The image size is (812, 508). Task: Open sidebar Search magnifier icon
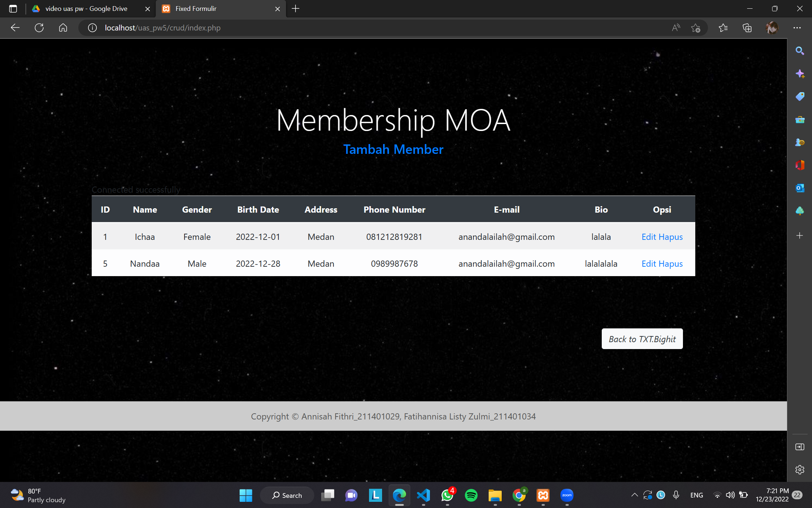click(800, 51)
